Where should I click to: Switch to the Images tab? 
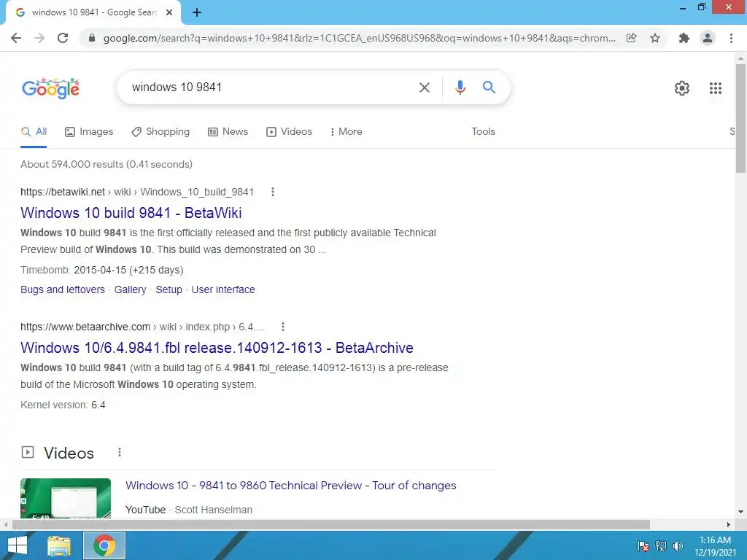coord(89,132)
